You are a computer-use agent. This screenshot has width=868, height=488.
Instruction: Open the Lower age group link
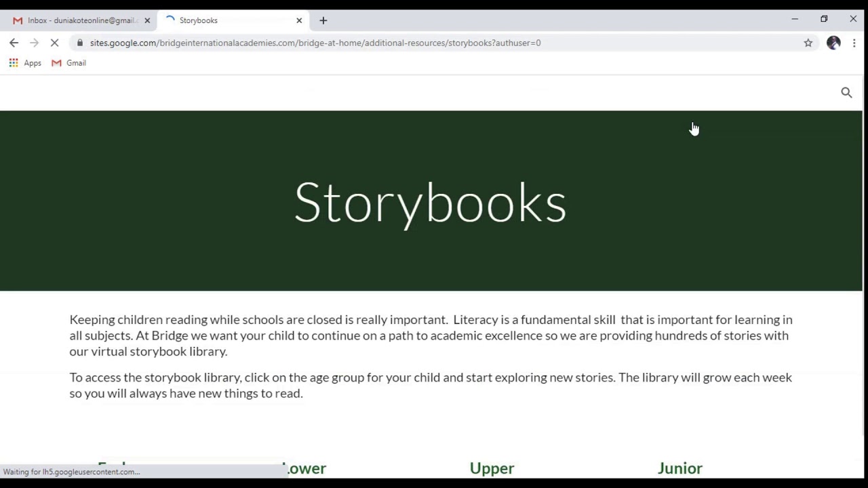(x=304, y=468)
